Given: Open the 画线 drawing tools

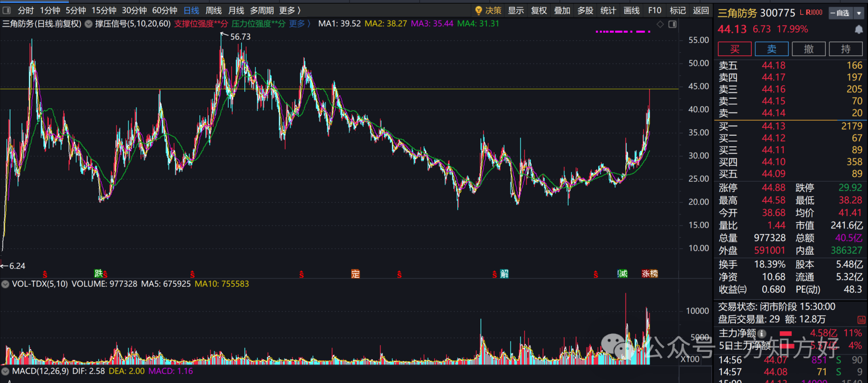Looking at the screenshot, I should [x=632, y=10].
